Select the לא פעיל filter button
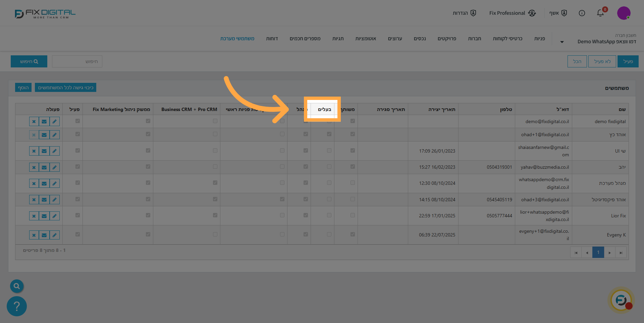 pos(602,61)
